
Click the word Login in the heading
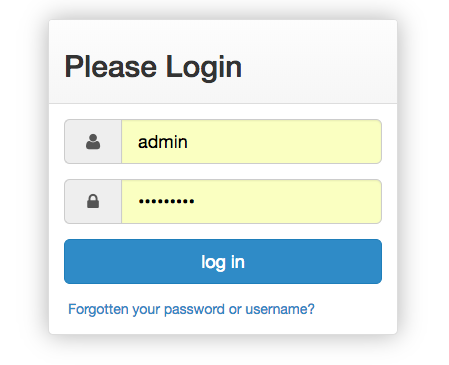point(204,68)
